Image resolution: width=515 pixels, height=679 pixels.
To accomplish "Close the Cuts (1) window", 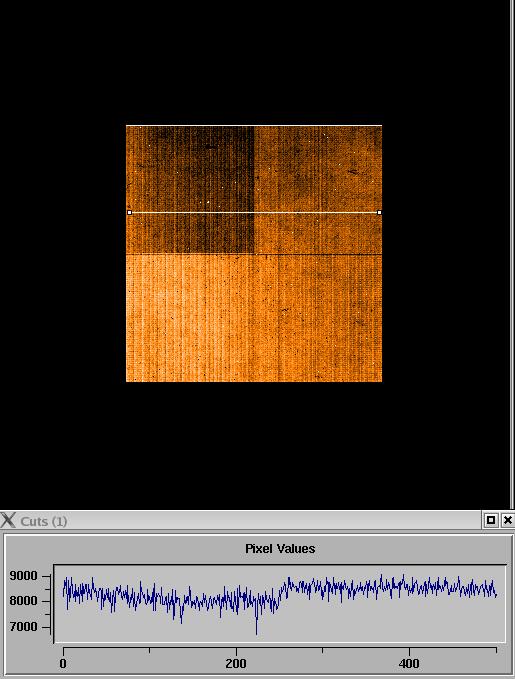I will (508, 520).
